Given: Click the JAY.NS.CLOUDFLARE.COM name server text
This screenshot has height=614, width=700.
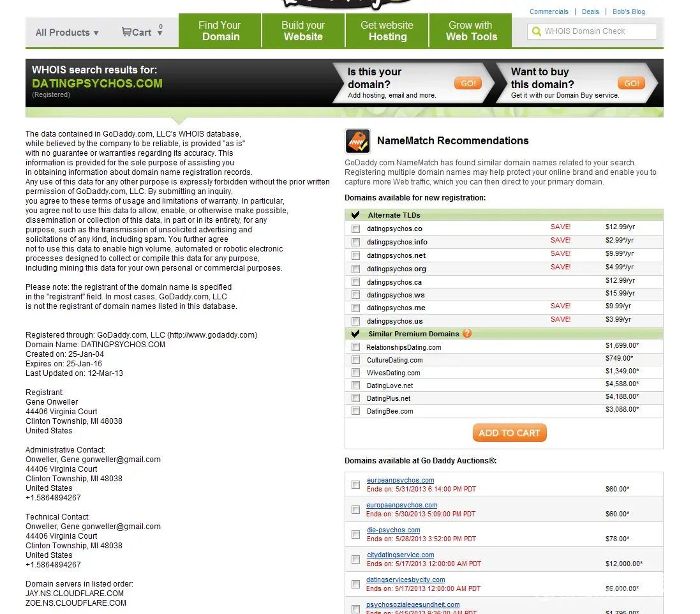Looking at the screenshot, I should click(x=75, y=594).
